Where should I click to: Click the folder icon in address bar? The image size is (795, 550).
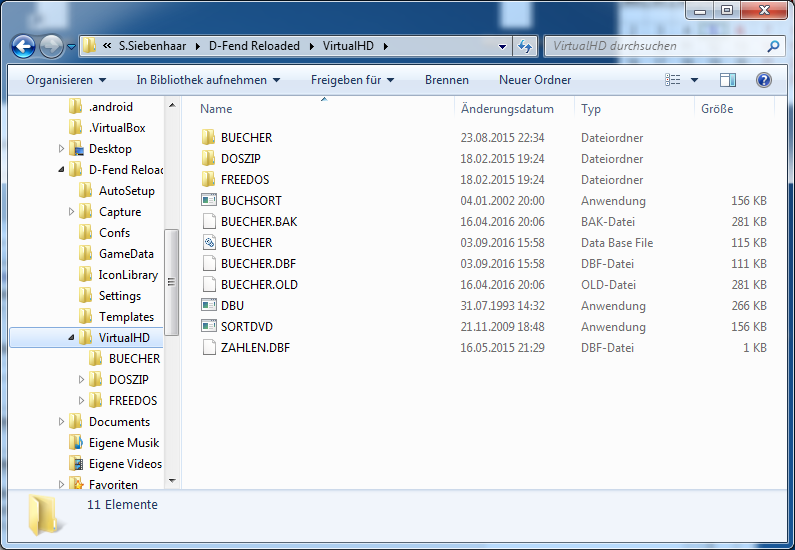point(89,46)
